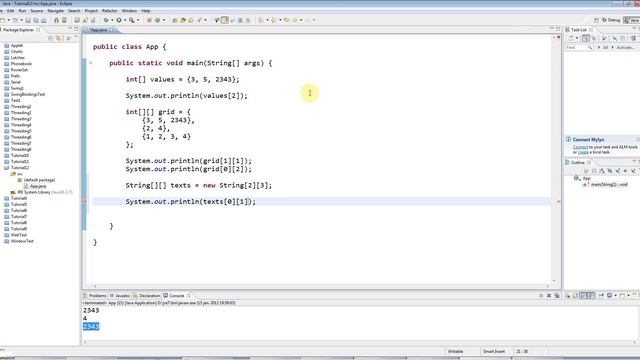The height and width of the screenshot is (360, 640).
Task: Open the External Tools dropdown arrow
Action: click(138, 20)
